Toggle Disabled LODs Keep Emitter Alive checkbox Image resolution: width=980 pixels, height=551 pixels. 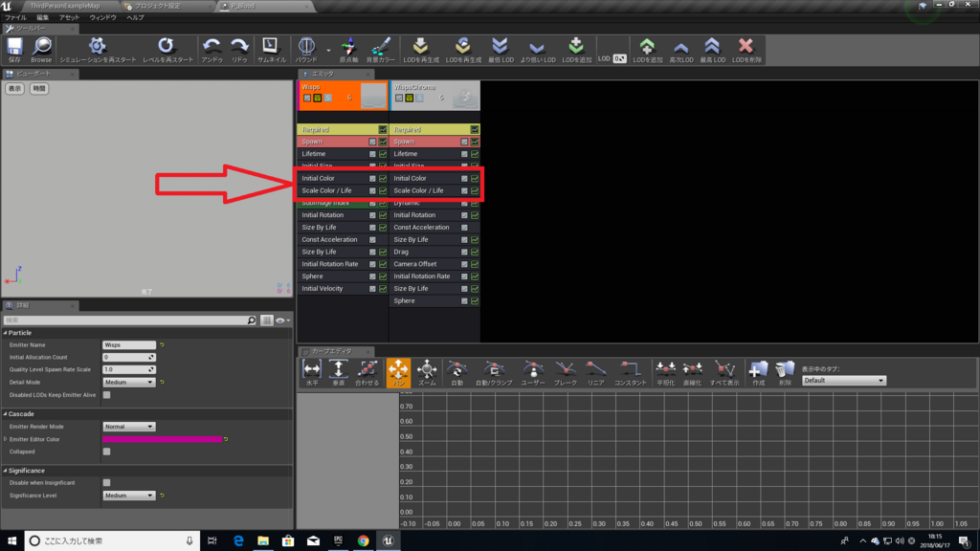click(x=107, y=395)
